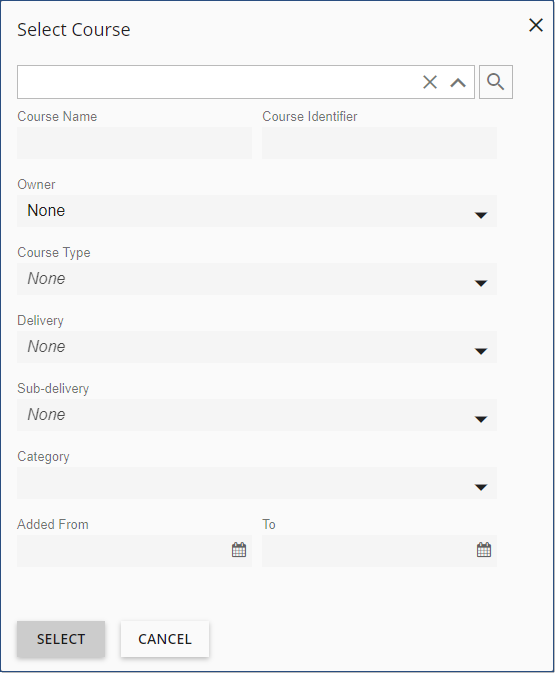Click the Owner value None
557x675 pixels.
[x=46, y=211]
